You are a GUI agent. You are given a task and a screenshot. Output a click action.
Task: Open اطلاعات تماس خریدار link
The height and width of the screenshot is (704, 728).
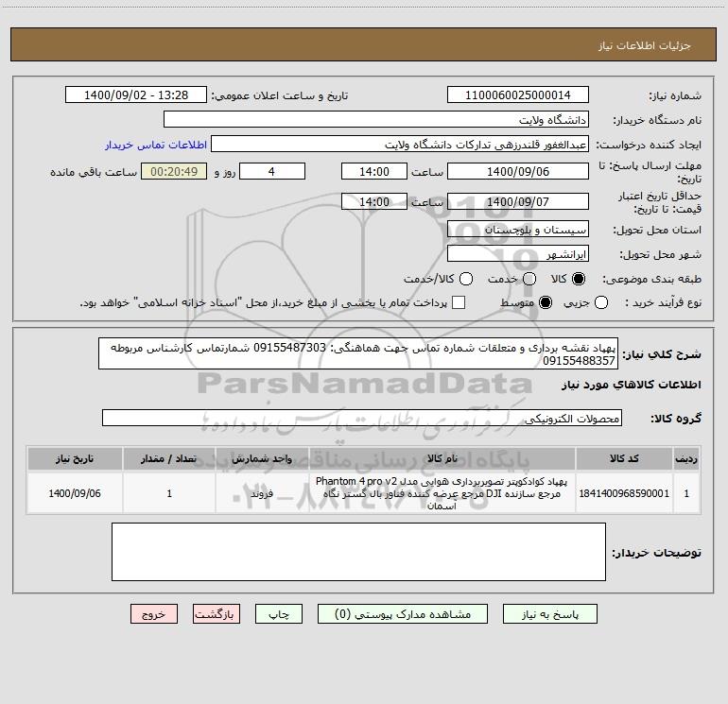[156, 145]
